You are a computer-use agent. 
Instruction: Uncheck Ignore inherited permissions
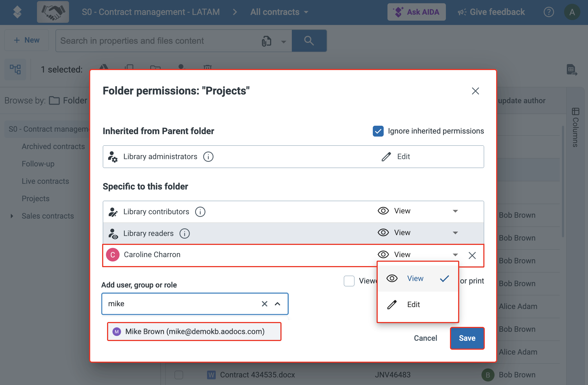pyautogui.click(x=378, y=131)
